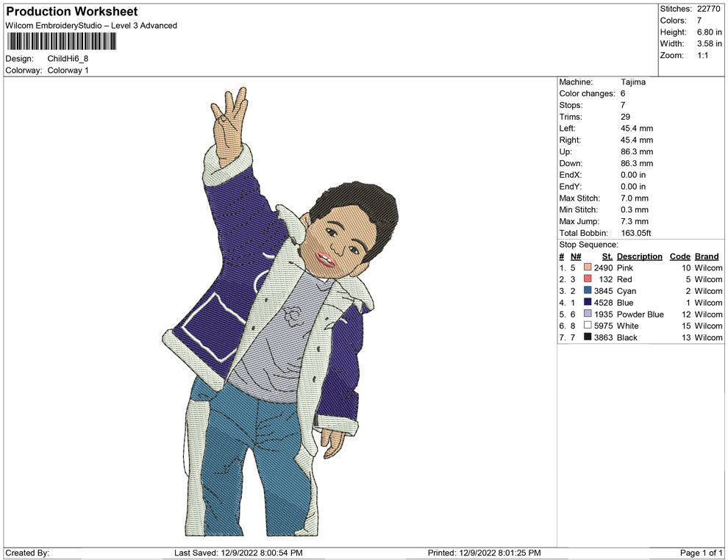The height and width of the screenshot is (560, 728).
Task: Click the Production Worksheet title
Action: click(71, 12)
